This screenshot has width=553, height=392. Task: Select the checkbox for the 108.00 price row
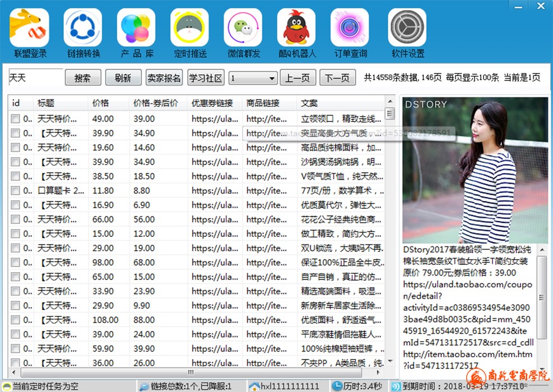pos(15,320)
